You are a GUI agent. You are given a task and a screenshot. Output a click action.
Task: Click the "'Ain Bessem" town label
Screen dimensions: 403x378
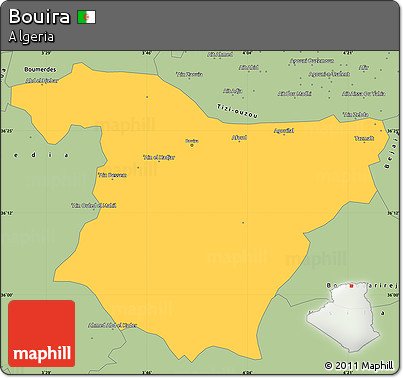click(x=112, y=175)
